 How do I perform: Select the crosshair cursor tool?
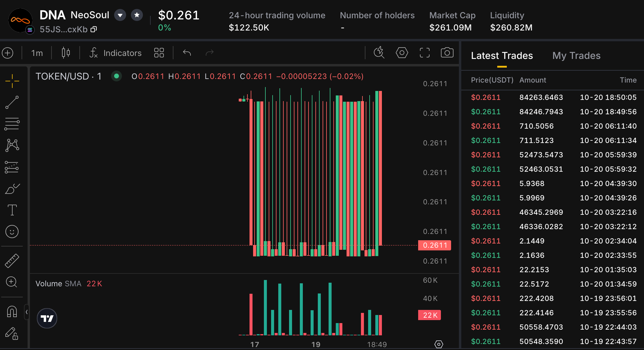point(12,81)
